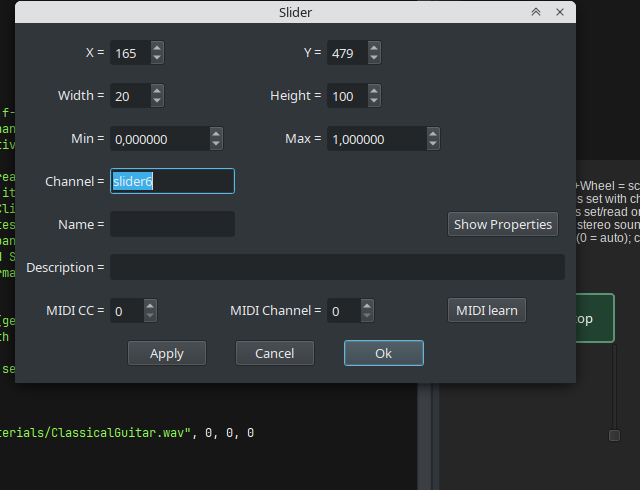The image size is (640, 490).
Task: Decrease the Max value with down arrow
Action: point(433,144)
